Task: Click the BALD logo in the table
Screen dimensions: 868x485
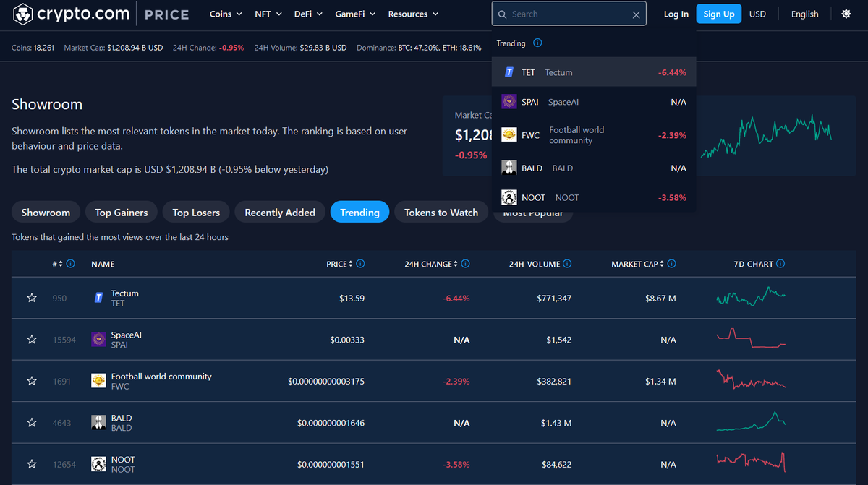Action: [x=99, y=423]
